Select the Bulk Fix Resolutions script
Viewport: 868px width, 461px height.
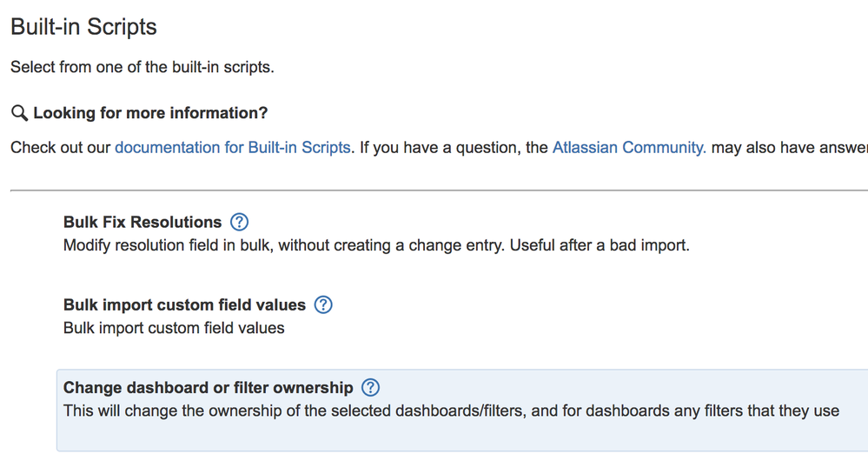142,222
